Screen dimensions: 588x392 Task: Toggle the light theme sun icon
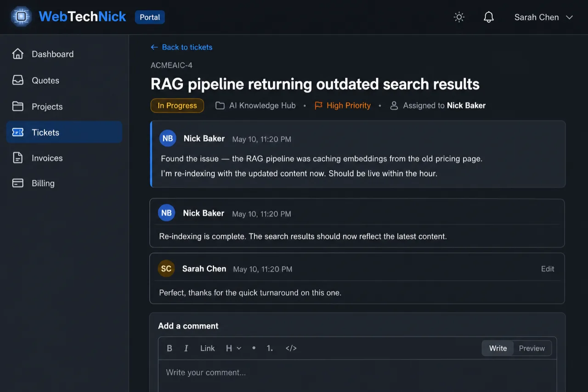tap(459, 17)
